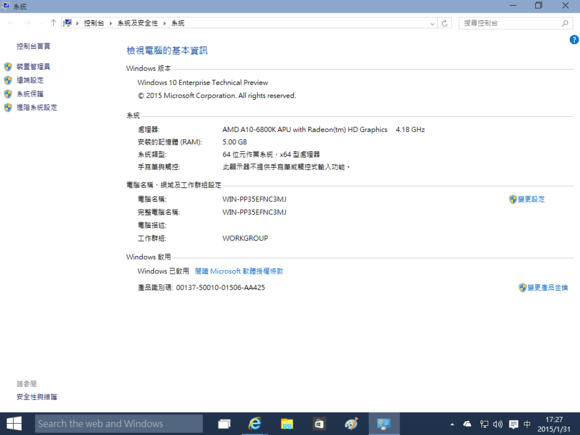Click shield icon next to 變更產品金鑰
This screenshot has height=435, width=580.
[x=523, y=288]
